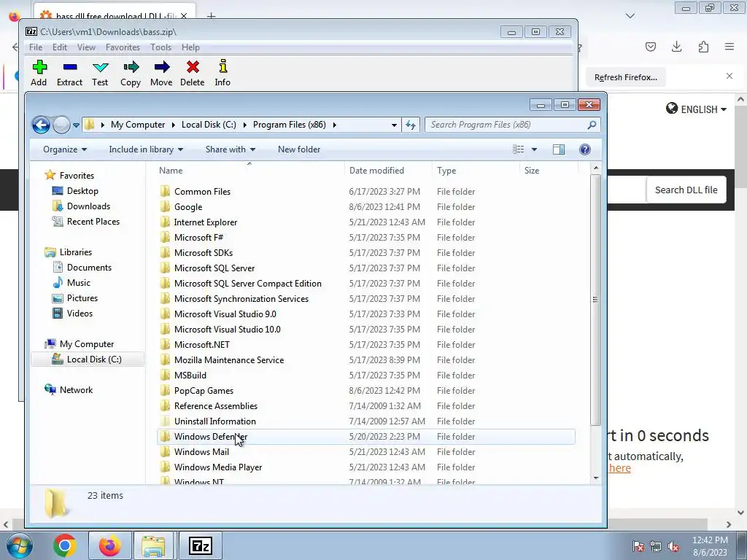The image size is (747, 560).
Task: Expand the Organize dropdown
Action: pyautogui.click(x=65, y=149)
